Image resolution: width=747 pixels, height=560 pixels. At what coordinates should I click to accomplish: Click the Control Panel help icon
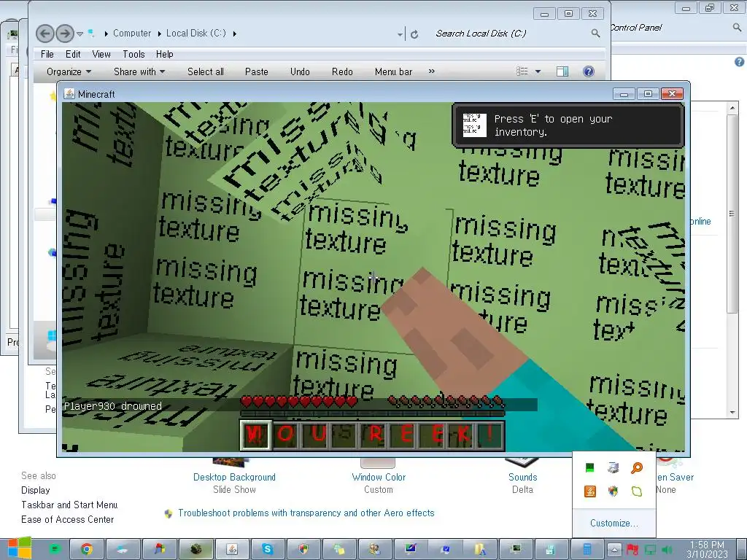pos(739,62)
